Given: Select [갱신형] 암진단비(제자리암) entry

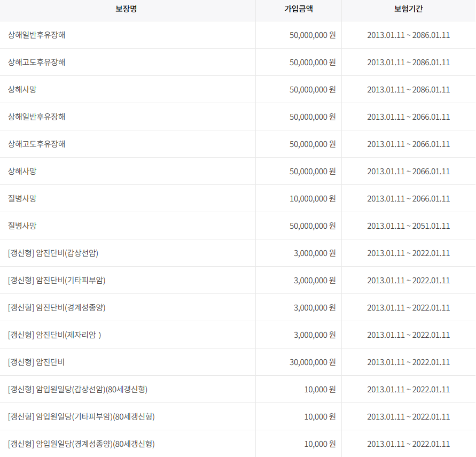Looking at the screenshot, I should click(x=54, y=335).
